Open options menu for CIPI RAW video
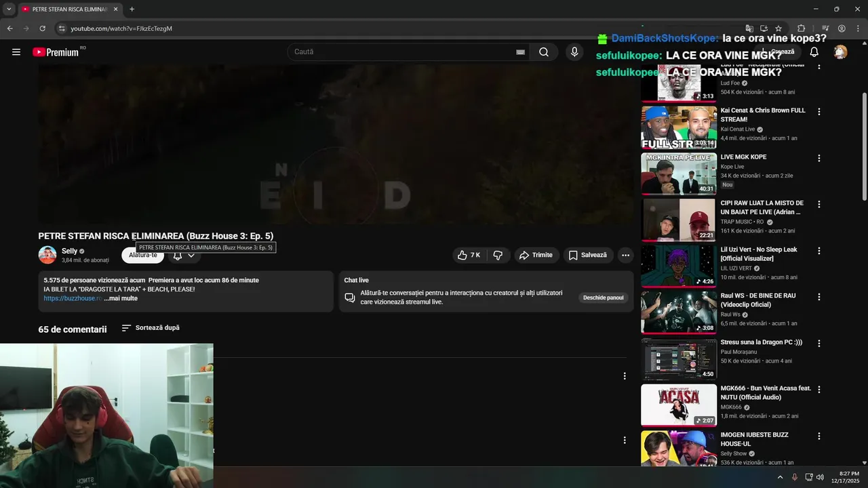The width and height of the screenshot is (868, 488). pos(819,204)
